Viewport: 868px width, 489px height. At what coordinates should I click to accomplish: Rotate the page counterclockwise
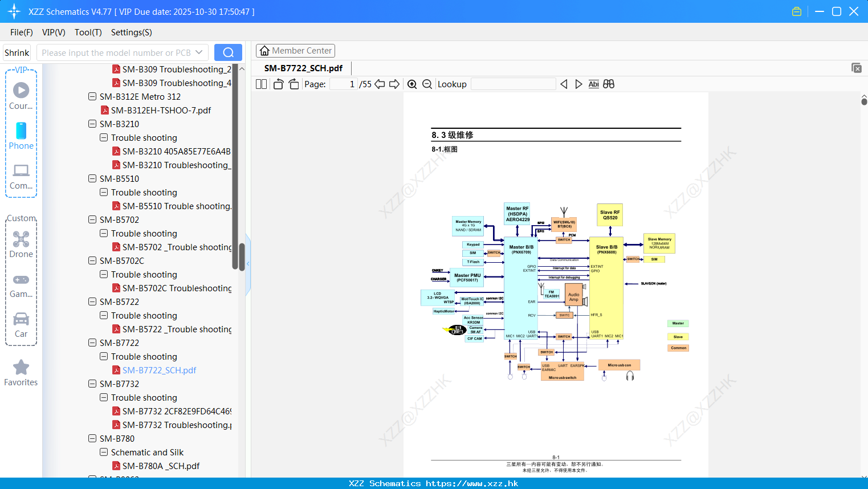(x=278, y=84)
